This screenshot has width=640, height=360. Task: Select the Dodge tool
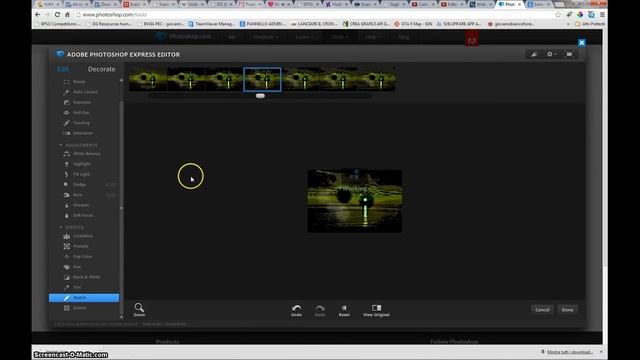click(75, 184)
